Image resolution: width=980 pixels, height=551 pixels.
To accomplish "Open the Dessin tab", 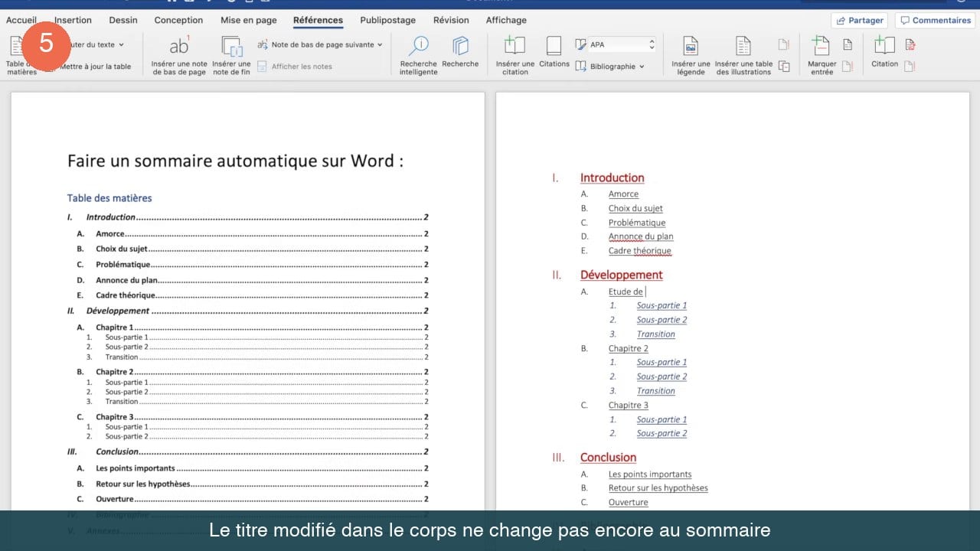I will coord(123,20).
